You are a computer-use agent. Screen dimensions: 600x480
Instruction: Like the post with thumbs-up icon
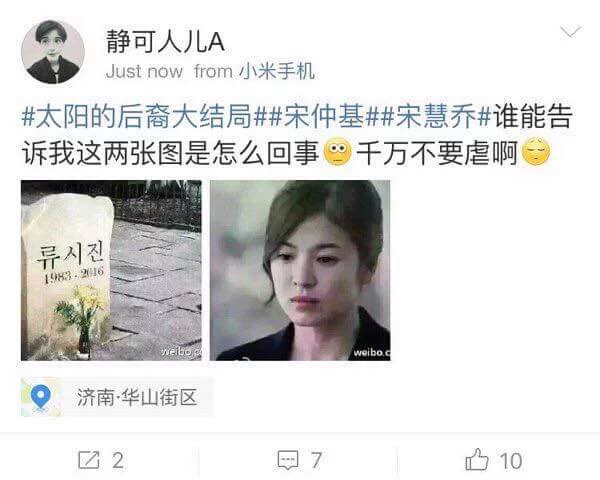pyautogui.click(x=477, y=459)
